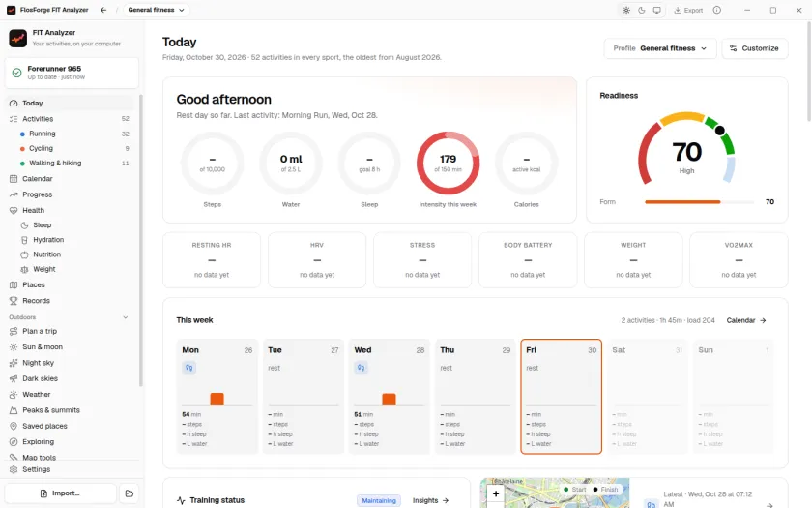Open the Body Battery card

tap(528, 259)
